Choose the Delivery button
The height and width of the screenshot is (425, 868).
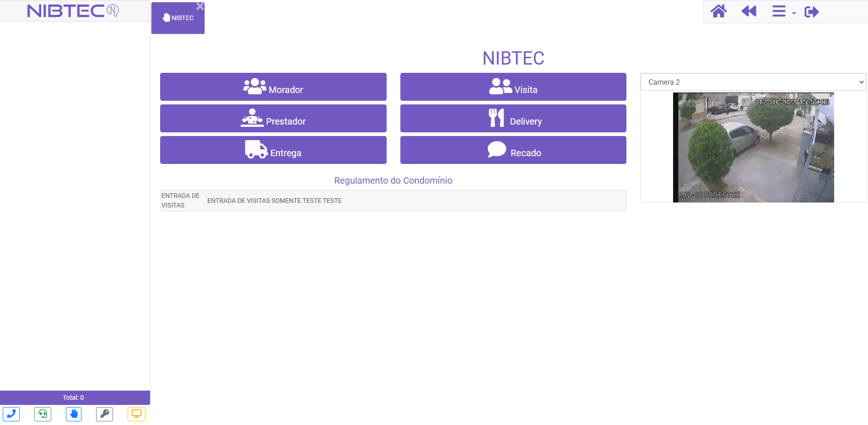point(513,118)
